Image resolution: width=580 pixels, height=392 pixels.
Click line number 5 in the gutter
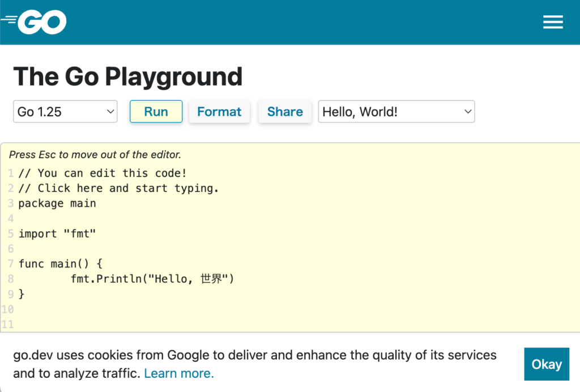(x=10, y=233)
